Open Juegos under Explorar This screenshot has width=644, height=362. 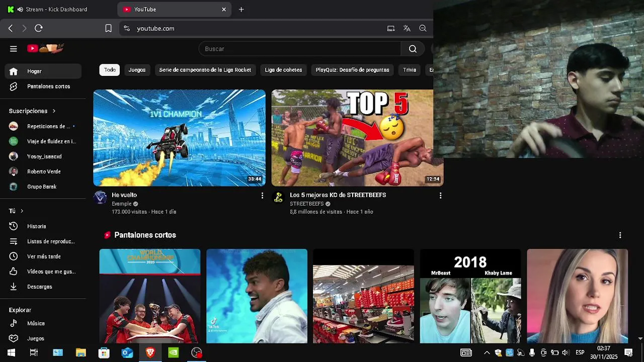tap(43, 338)
